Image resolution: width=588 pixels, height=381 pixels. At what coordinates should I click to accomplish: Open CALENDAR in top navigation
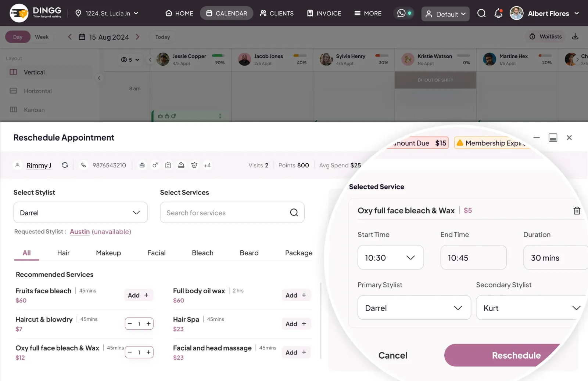226,13
